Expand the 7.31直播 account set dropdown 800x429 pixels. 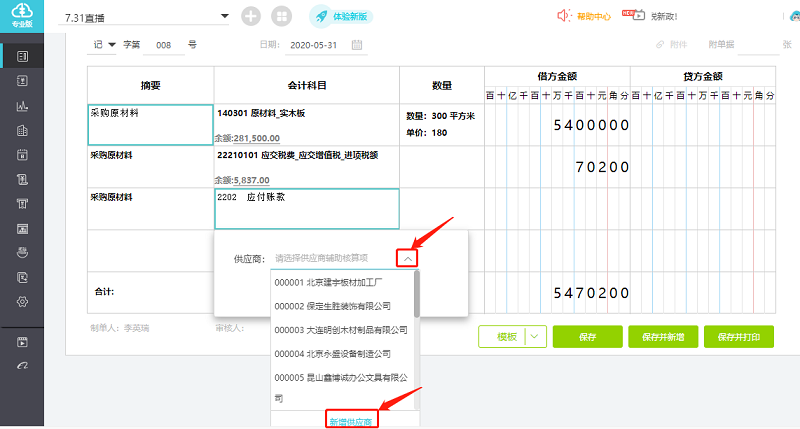pyautogui.click(x=224, y=16)
